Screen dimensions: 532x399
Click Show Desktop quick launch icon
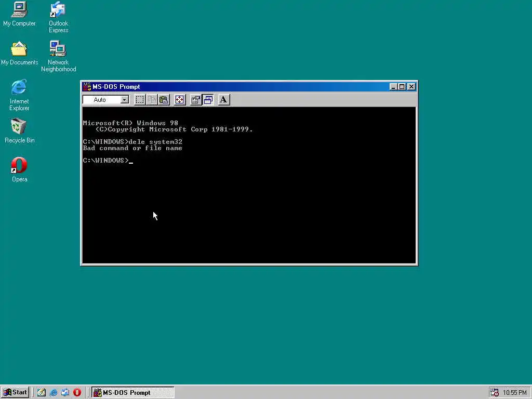click(42, 393)
